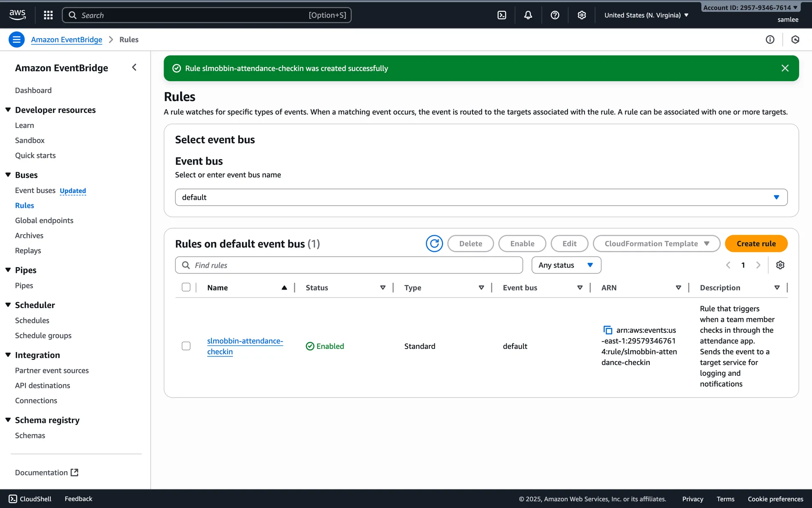Copy the rule ARN
Viewport: 812px width, 508px height.
pos(607,330)
